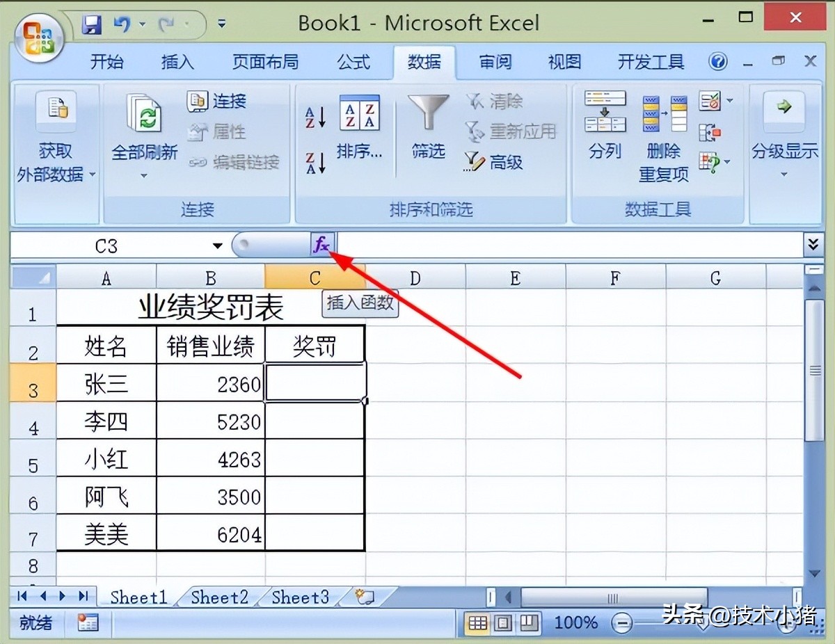Click the horizontal scrollbar thumb
The width and height of the screenshot is (835, 644).
point(614,598)
